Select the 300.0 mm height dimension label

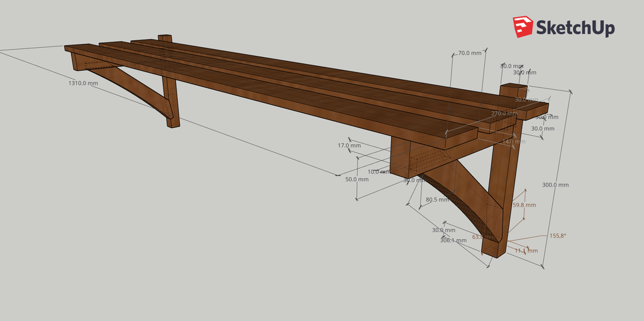(555, 185)
